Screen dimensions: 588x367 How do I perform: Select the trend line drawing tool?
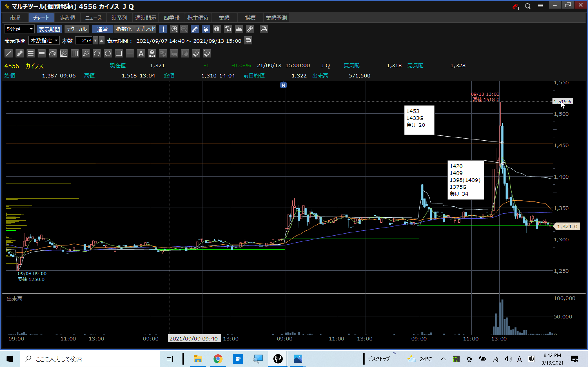coord(9,53)
